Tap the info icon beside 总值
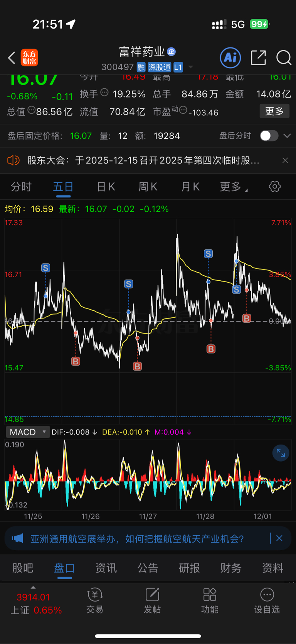296x644 pixels. point(31,110)
